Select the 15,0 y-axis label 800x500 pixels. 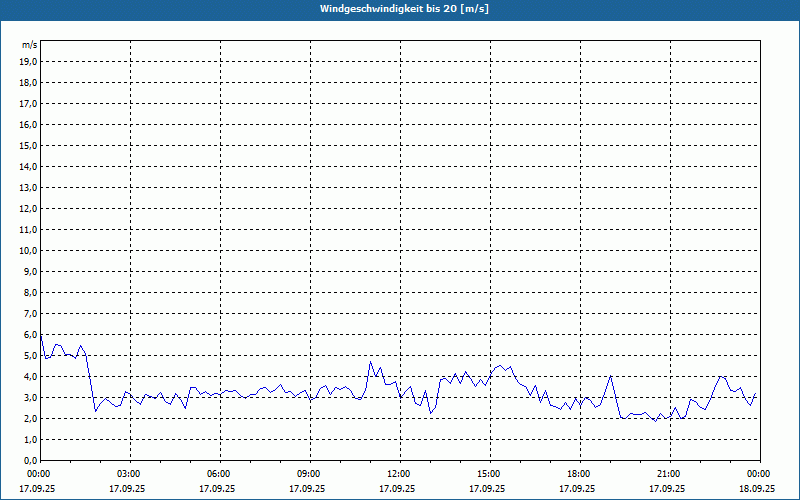pos(29,145)
